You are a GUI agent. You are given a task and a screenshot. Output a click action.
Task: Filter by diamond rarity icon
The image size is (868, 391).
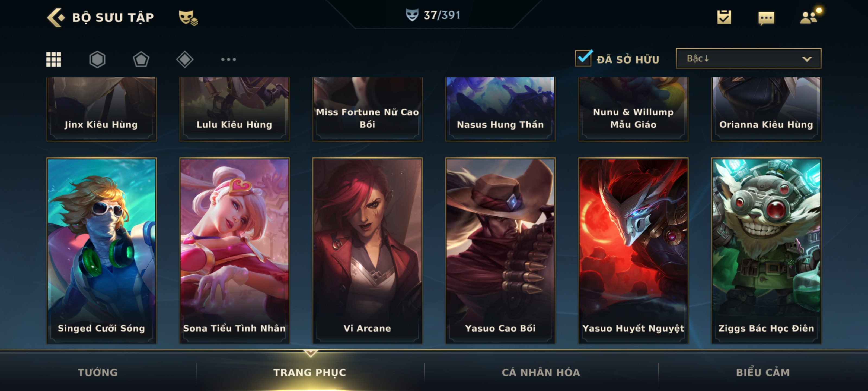185,59
